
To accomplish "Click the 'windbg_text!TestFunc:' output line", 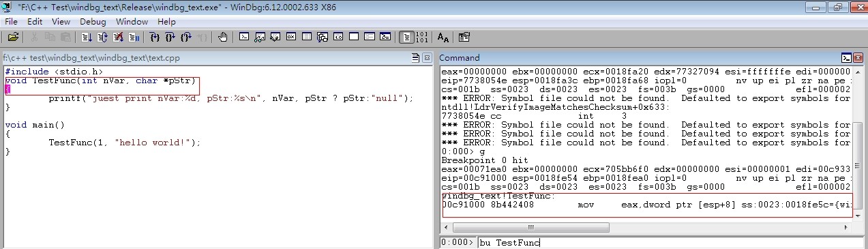I will [x=499, y=196].
